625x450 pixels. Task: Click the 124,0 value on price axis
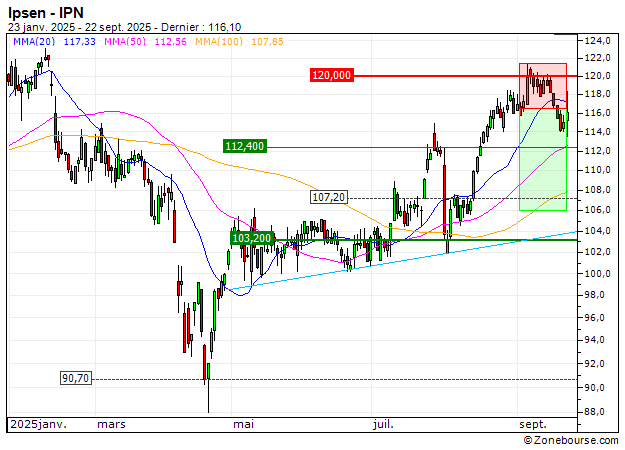point(597,41)
